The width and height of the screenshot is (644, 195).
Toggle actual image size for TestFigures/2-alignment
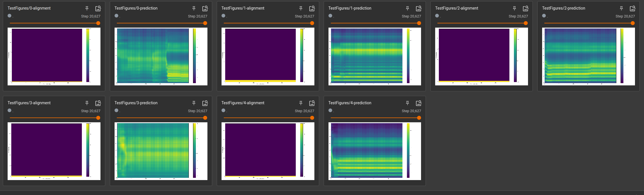tap(525, 8)
